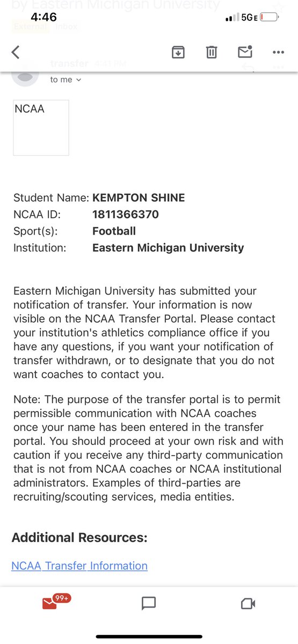This screenshot has width=298, height=644.
Task: Tap the Inbox label chip
Action: [66, 26]
